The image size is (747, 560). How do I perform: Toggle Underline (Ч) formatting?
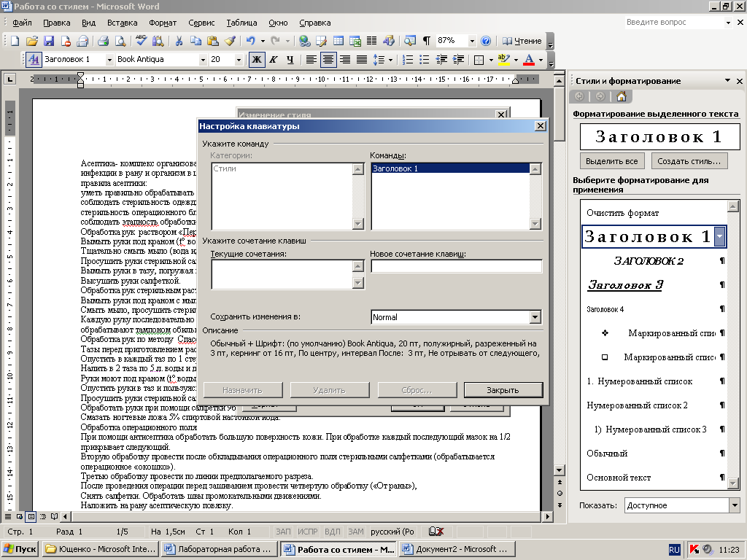coord(290,60)
